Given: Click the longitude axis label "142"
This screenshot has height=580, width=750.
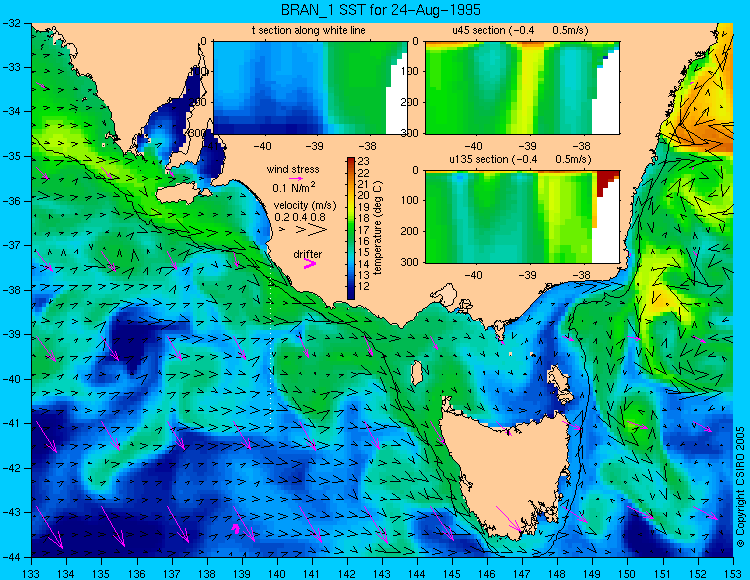Looking at the screenshot, I should click(347, 573).
